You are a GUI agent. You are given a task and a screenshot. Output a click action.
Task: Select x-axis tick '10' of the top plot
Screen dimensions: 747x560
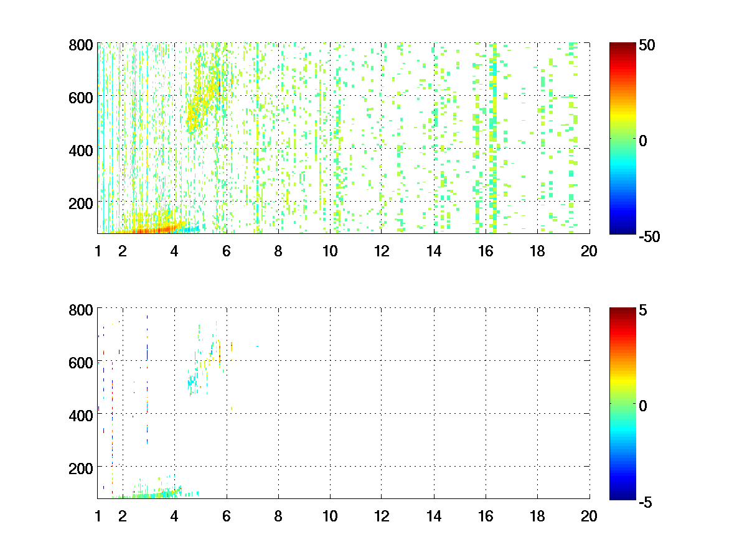coord(330,251)
